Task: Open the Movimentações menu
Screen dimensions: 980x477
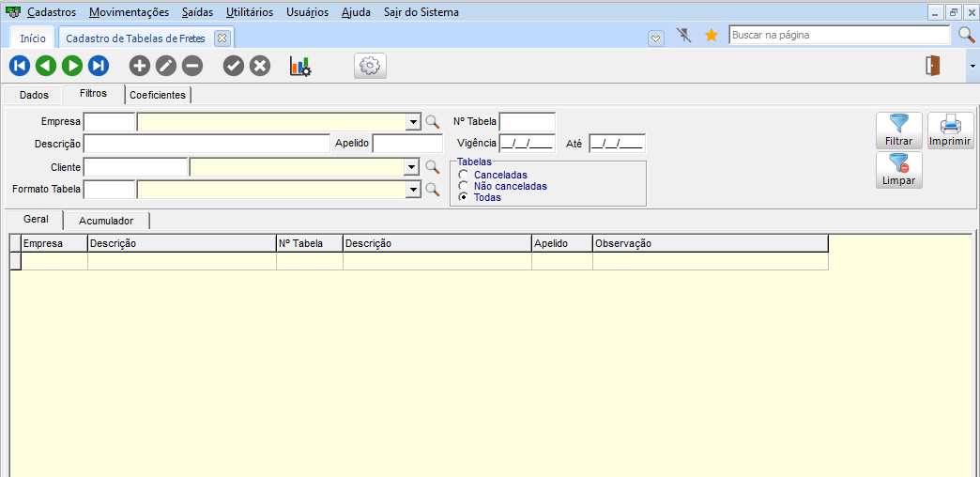Action: coord(129,12)
